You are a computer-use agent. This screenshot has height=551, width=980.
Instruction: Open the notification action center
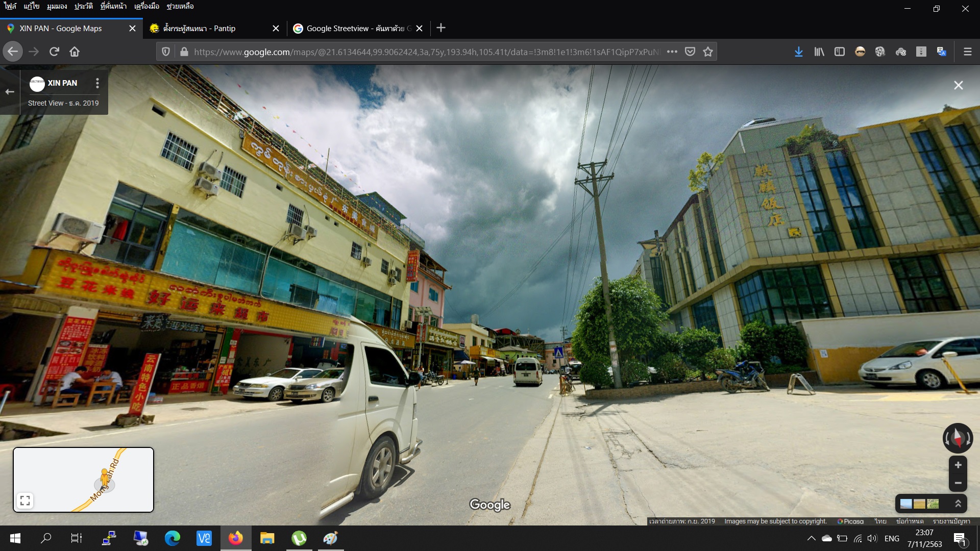(x=960, y=538)
